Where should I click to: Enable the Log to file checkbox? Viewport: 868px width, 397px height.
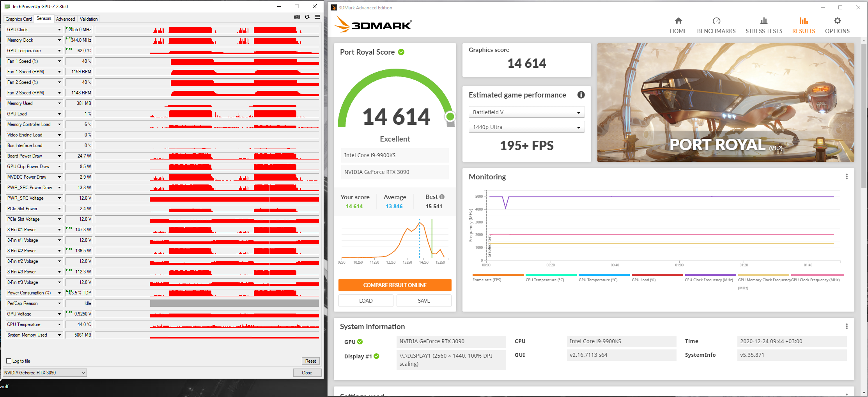click(x=9, y=361)
